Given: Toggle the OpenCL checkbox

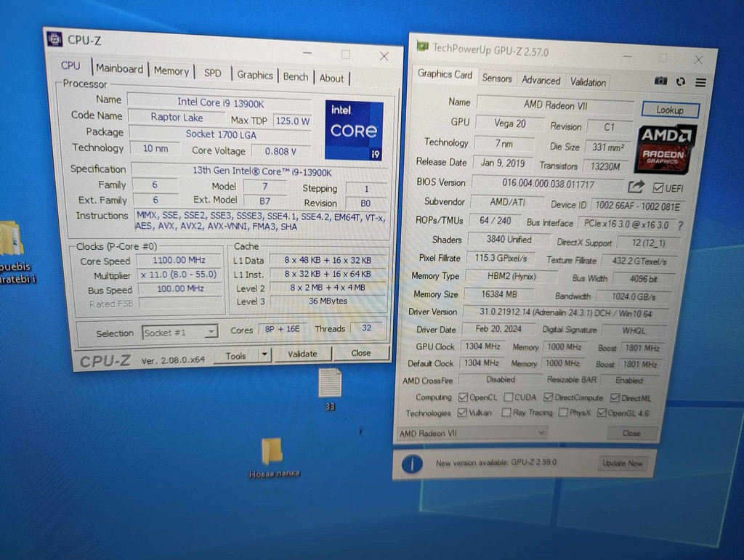Looking at the screenshot, I should [x=463, y=397].
